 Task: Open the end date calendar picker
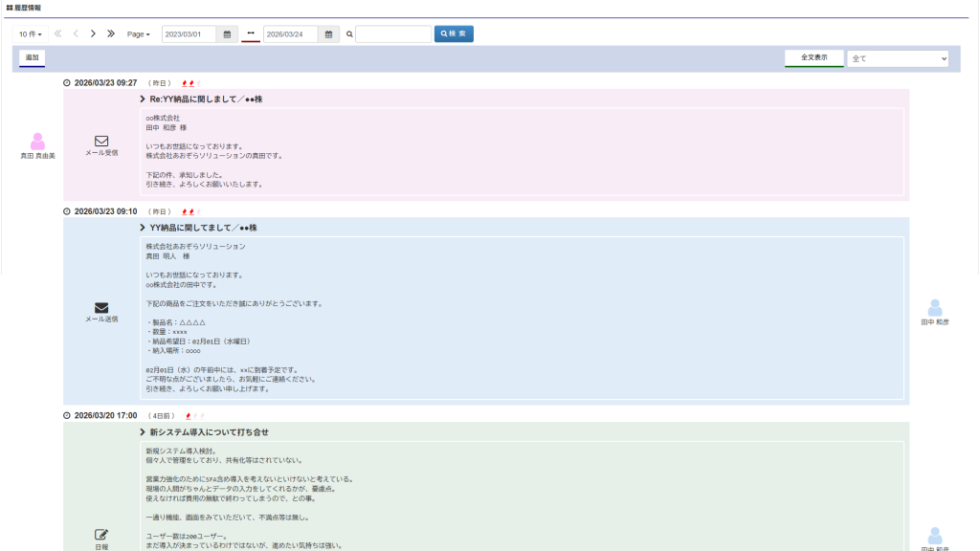pyautogui.click(x=328, y=34)
